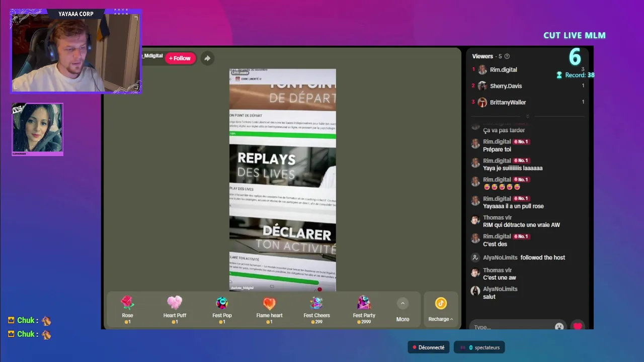Open Sherry.Davis's viewer avatar
Image resolution: width=644 pixels, height=362 pixels.
pos(482,86)
